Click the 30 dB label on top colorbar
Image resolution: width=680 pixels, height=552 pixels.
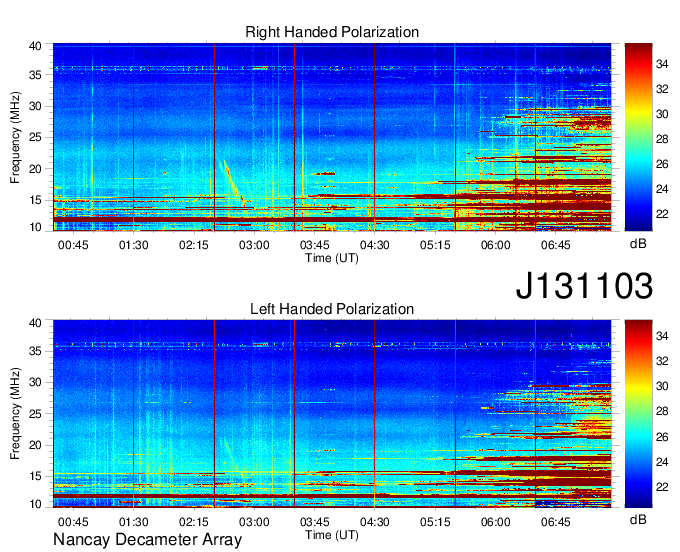pos(662,114)
